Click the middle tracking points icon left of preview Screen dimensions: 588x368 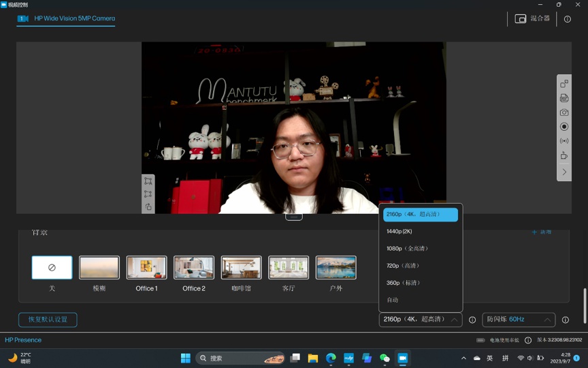click(148, 194)
